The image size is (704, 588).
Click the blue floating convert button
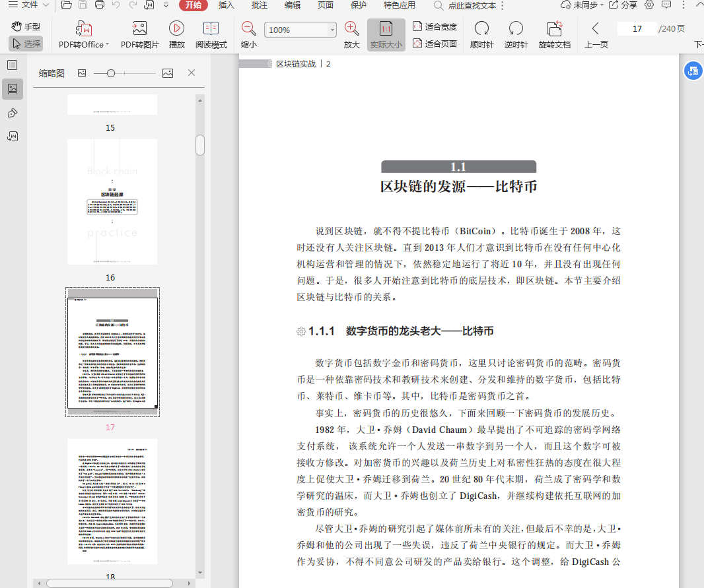coord(693,71)
